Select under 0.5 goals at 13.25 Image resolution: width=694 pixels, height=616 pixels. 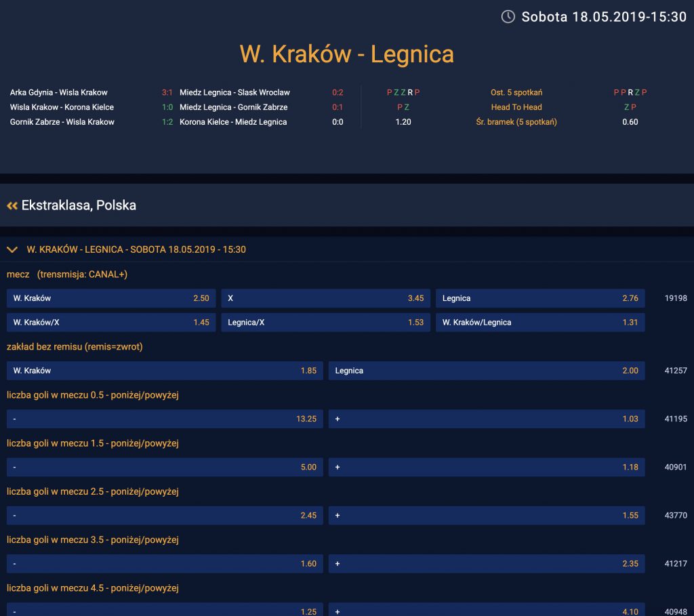pos(165,419)
